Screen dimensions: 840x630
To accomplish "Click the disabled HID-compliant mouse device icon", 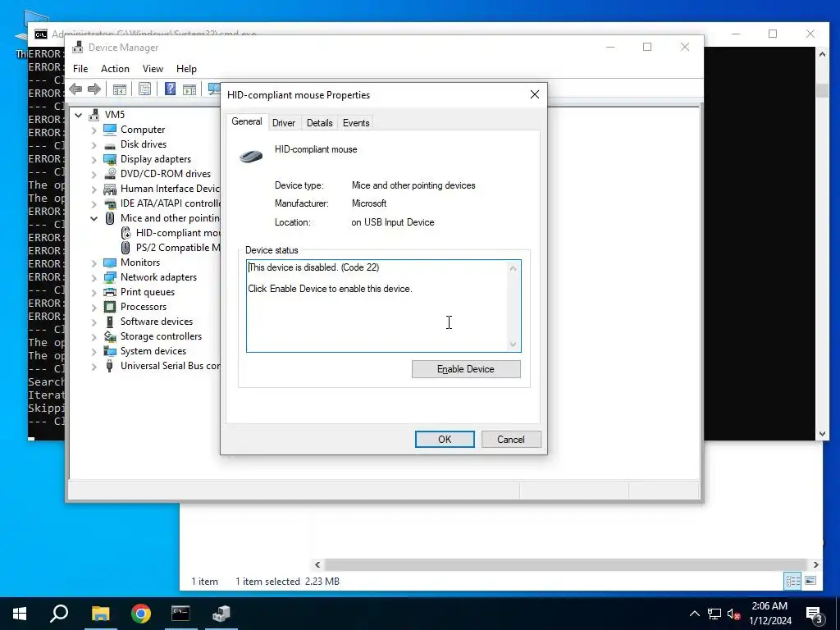I will point(126,233).
